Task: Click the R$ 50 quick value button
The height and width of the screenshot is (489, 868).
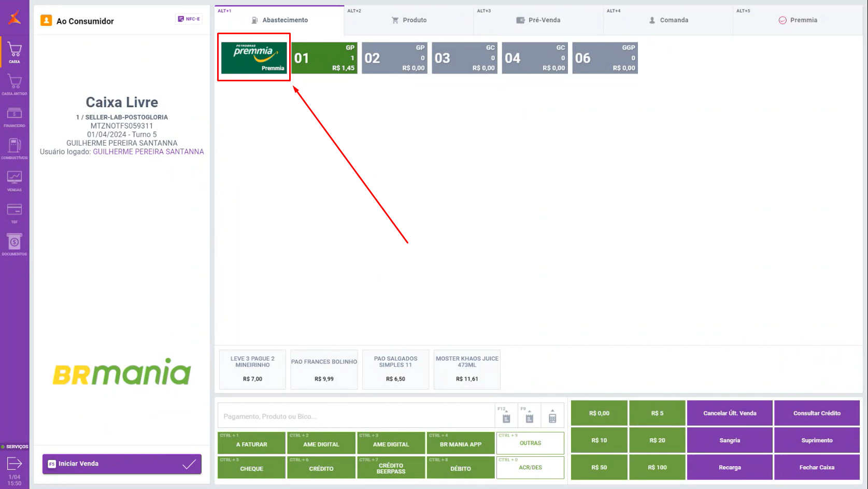Action: coord(599,467)
